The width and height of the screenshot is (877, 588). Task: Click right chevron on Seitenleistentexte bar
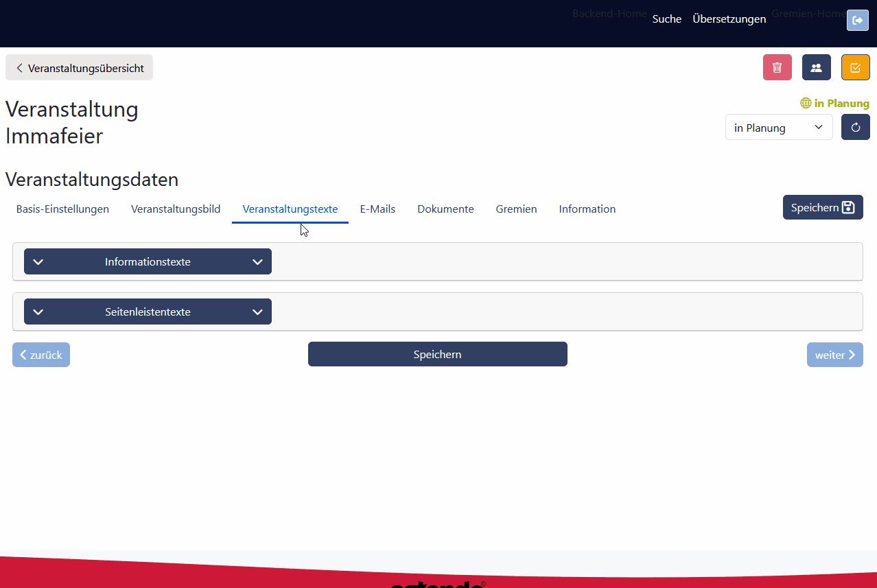coord(257,311)
